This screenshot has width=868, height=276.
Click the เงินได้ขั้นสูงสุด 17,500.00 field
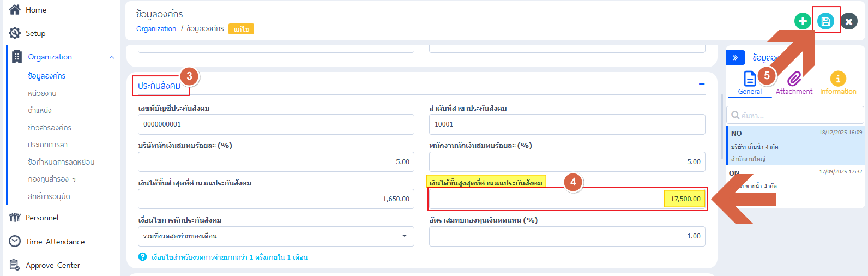click(567, 199)
